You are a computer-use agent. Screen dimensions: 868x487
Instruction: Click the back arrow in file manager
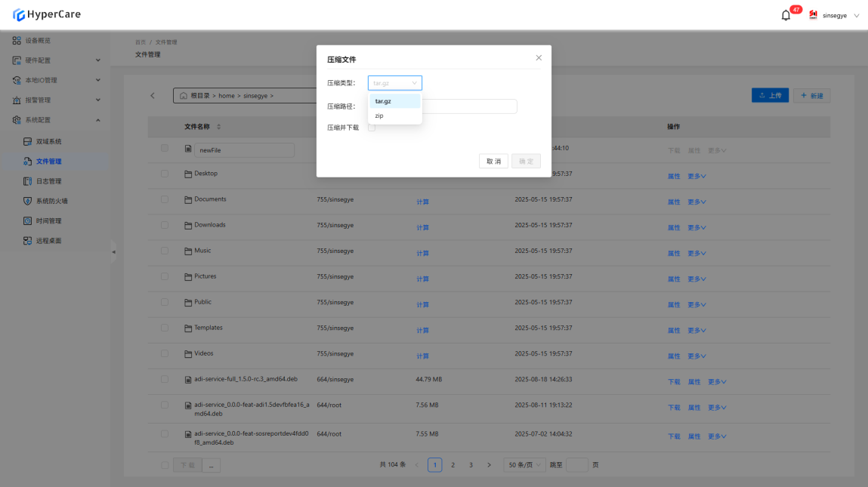[153, 96]
